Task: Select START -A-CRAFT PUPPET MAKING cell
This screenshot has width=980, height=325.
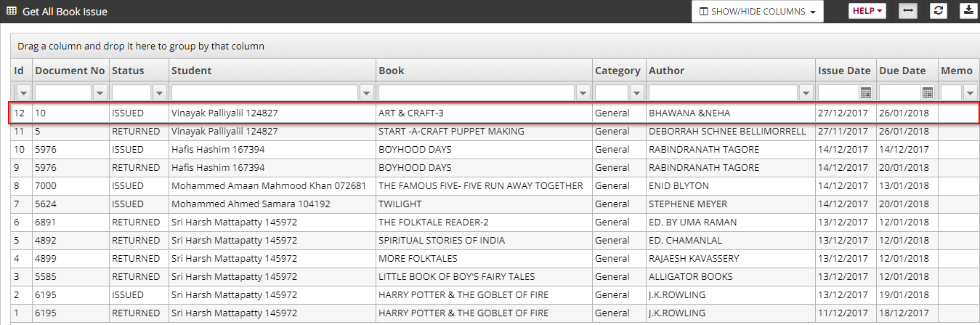Action: [x=484, y=131]
